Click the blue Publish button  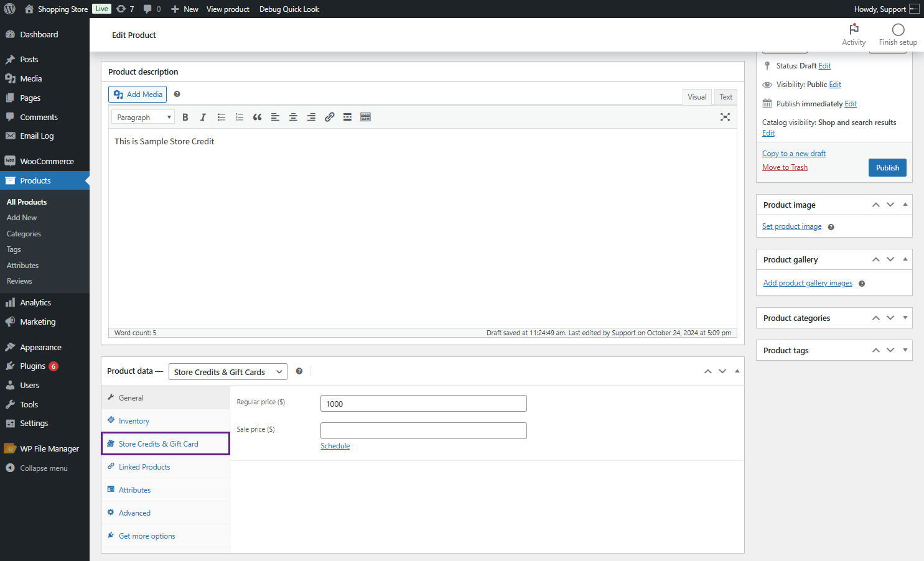tap(887, 168)
